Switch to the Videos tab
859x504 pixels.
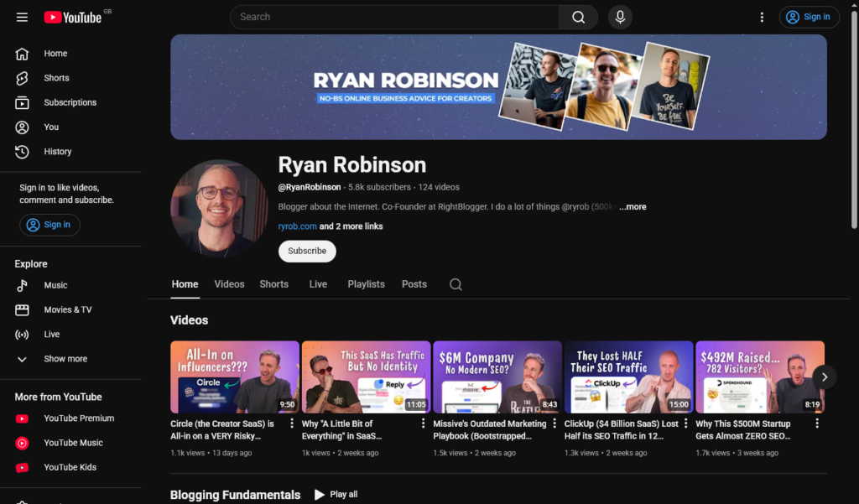coord(229,284)
